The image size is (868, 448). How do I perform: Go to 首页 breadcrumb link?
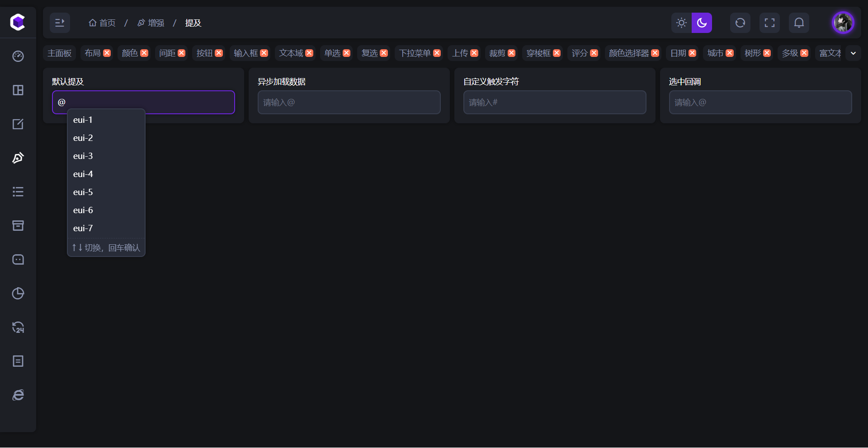102,23
